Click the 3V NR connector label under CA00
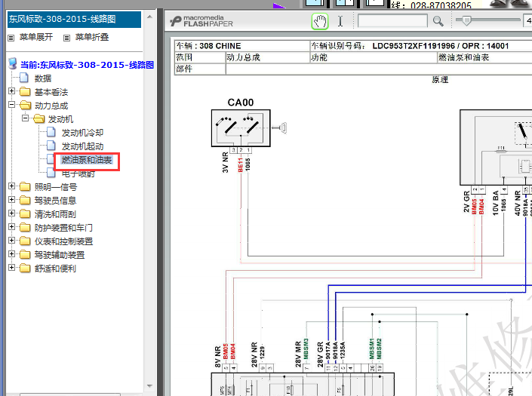This screenshot has height=396, width=532. (x=226, y=162)
